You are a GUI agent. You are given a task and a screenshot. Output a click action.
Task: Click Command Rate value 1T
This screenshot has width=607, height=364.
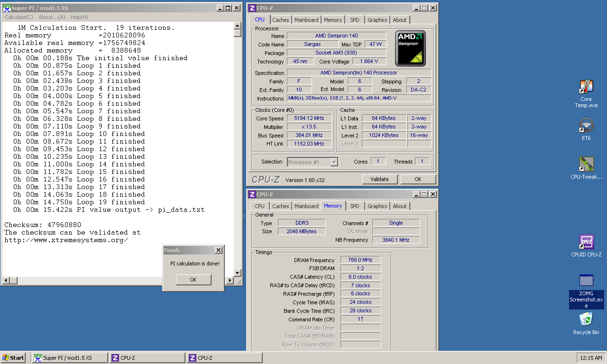[x=360, y=319]
